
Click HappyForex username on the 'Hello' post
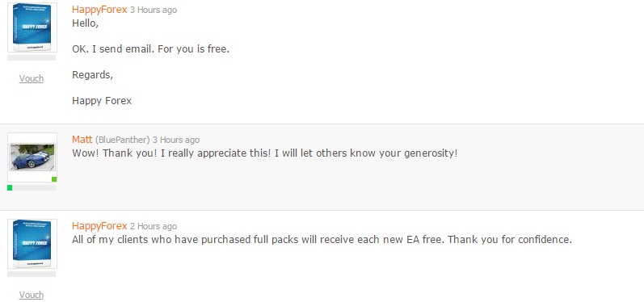point(99,10)
